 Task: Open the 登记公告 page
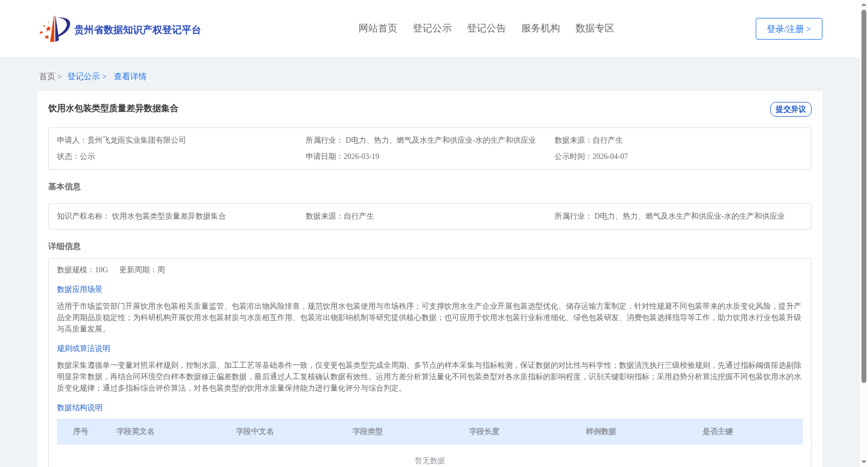(x=486, y=28)
